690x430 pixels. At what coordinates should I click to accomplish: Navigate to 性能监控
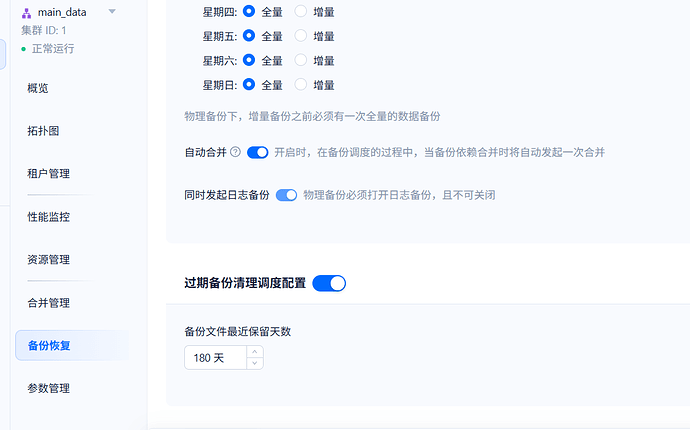48,216
